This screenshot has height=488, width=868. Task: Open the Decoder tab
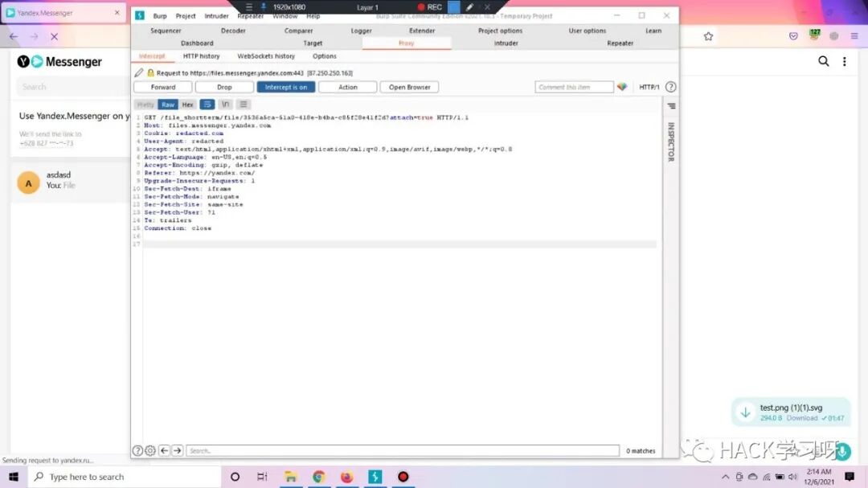[x=233, y=31]
